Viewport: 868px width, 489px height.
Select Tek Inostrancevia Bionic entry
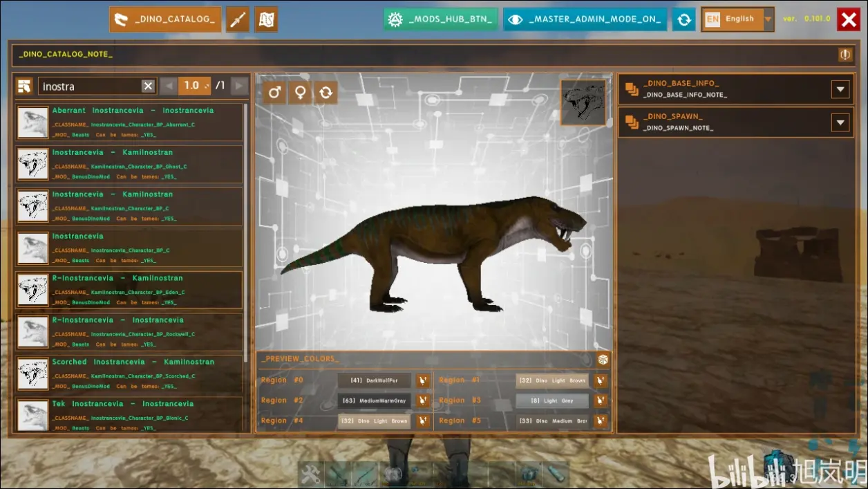tap(129, 415)
